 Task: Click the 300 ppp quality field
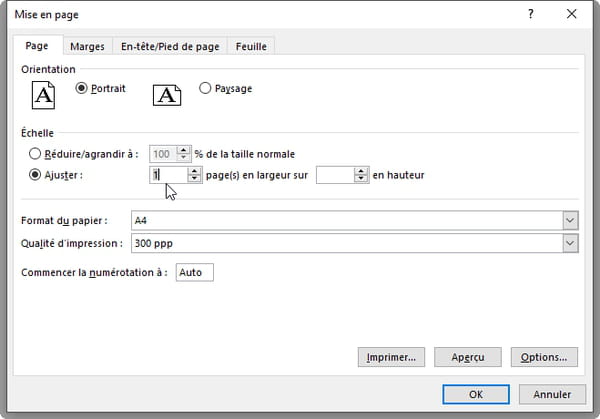[347, 243]
